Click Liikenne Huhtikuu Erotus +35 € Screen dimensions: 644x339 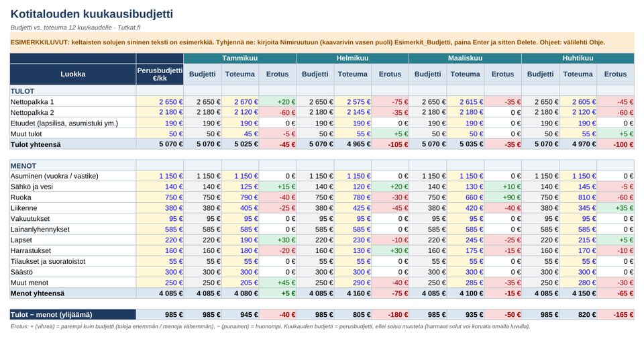tap(615, 208)
